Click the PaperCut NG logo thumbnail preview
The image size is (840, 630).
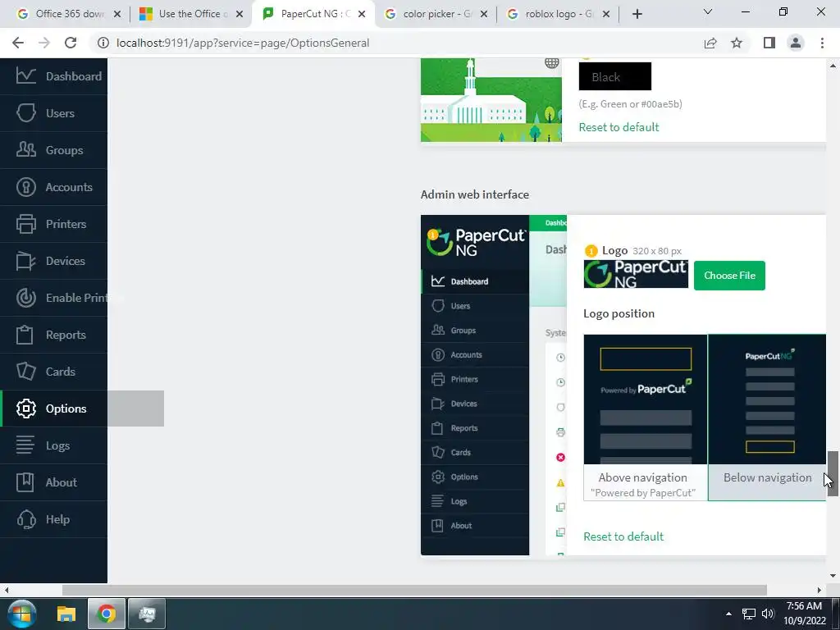636,274
